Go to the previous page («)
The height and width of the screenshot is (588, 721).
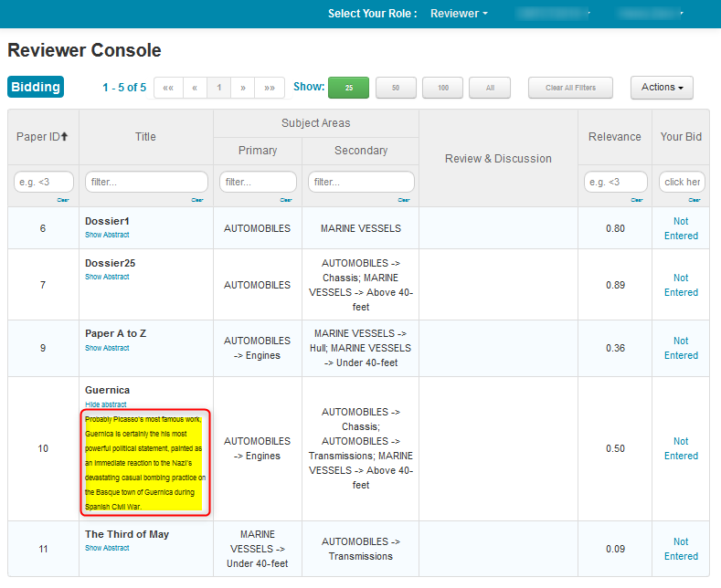(195, 88)
